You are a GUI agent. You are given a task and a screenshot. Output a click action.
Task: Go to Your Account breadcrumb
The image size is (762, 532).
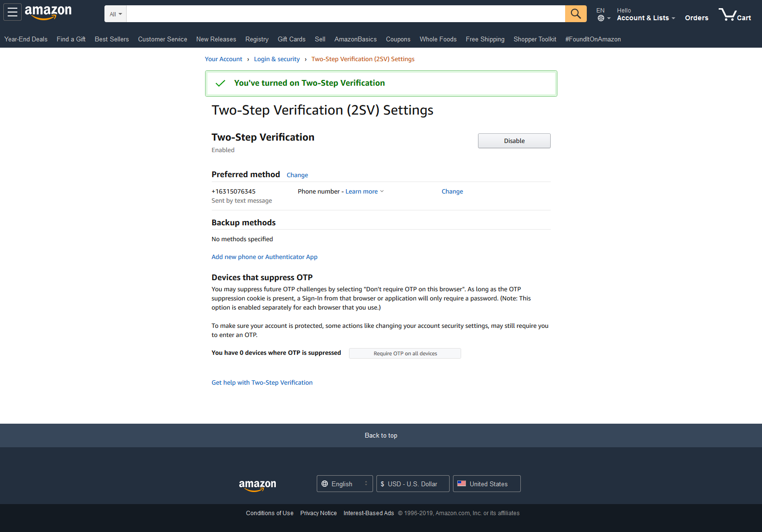point(223,59)
